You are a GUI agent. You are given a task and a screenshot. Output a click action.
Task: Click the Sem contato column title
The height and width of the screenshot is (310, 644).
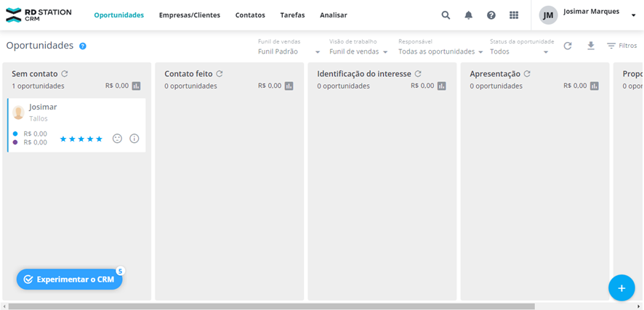pyautogui.click(x=35, y=74)
